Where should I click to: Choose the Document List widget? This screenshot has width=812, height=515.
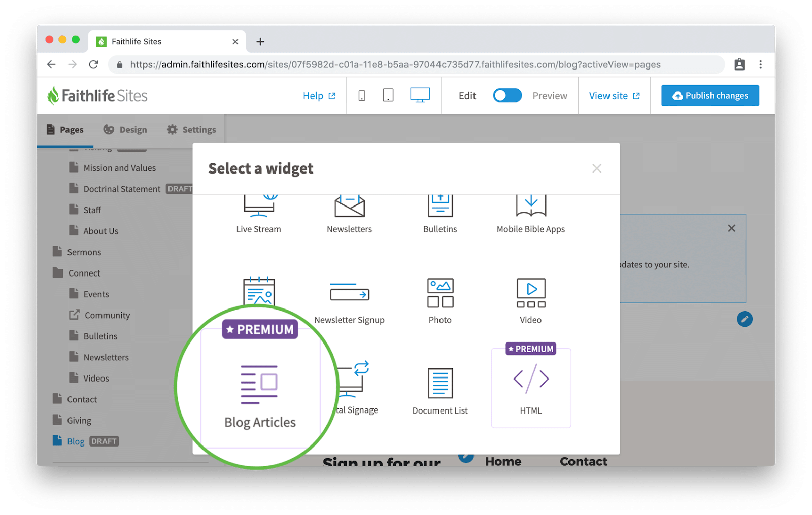(x=440, y=392)
